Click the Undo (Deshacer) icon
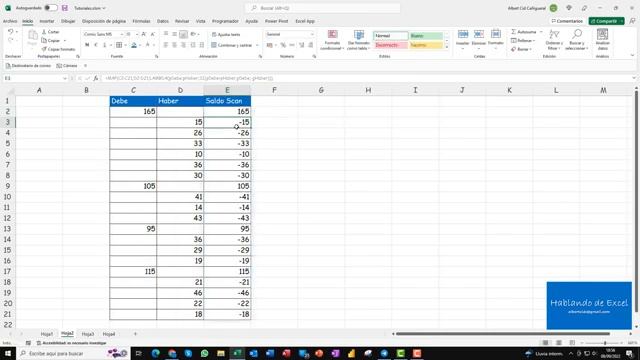The height and width of the screenshot is (360, 640). click(11, 32)
